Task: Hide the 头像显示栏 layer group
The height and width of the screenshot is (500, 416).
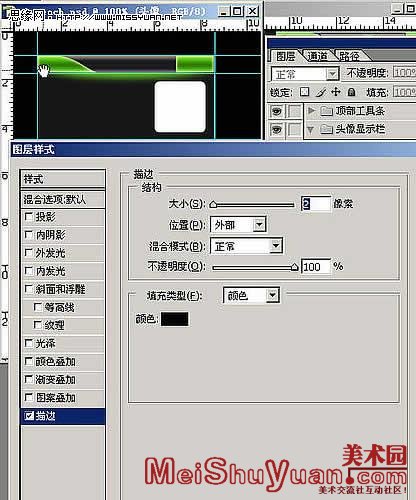Action: point(277,130)
